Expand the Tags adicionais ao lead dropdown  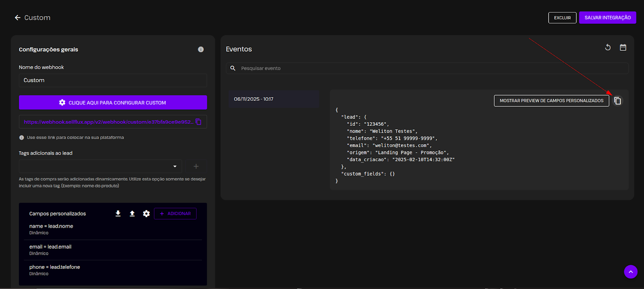tap(175, 166)
